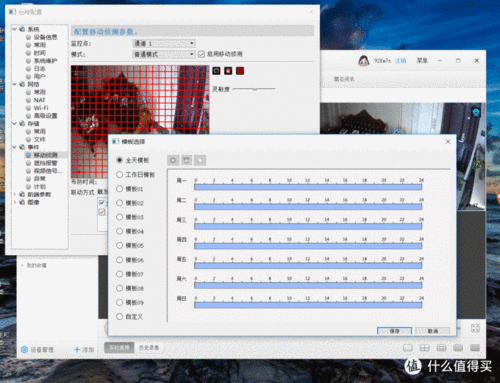
Task: Click 网络 globe icon in config tree
Action: pos(22,84)
